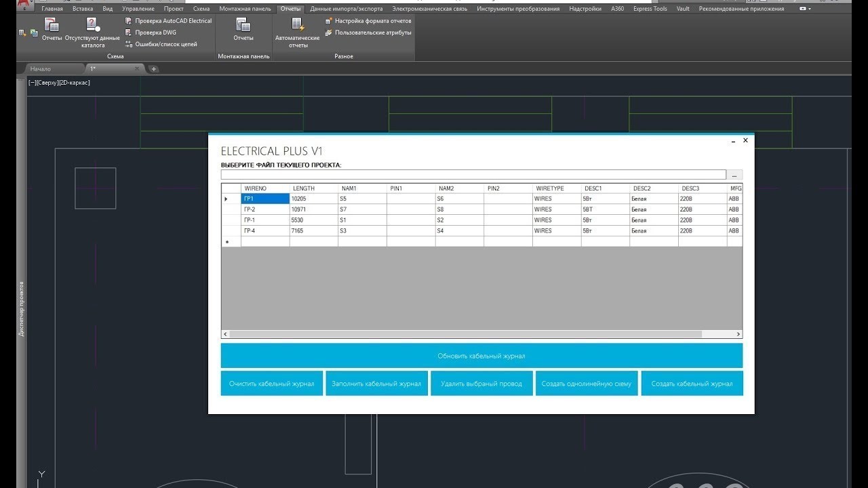The width and height of the screenshot is (868, 488).
Task: Select length cell 5530
Action: point(314,220)
